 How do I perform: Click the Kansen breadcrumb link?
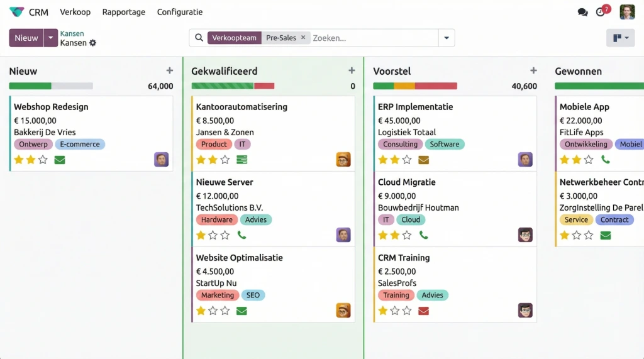click(x=72, y=33)
